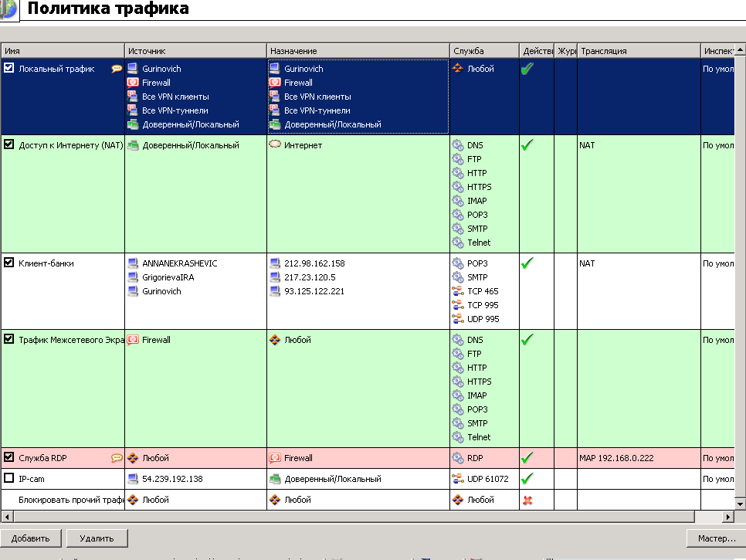Select HTTPS in Трафик Межсетевого Экрана services
The width and height of the screenshot is (746, 560).
pyautogui.click(x=479, y=381)
